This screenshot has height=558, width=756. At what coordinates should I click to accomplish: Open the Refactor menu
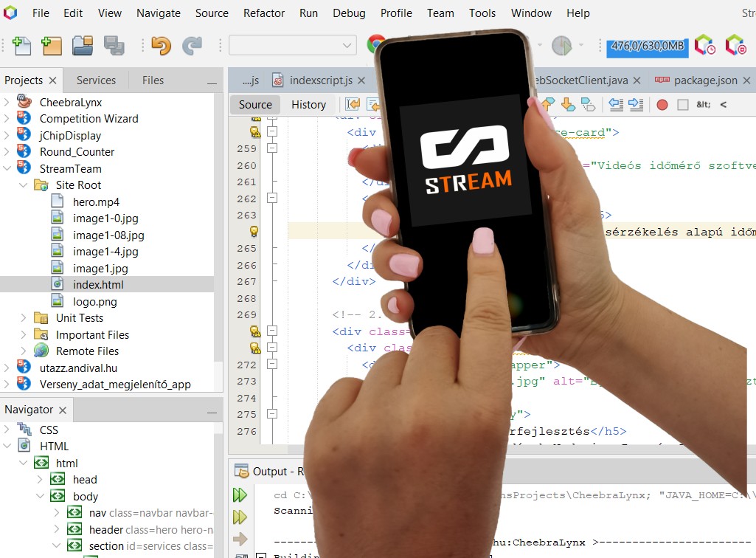[x=263, y=13]
